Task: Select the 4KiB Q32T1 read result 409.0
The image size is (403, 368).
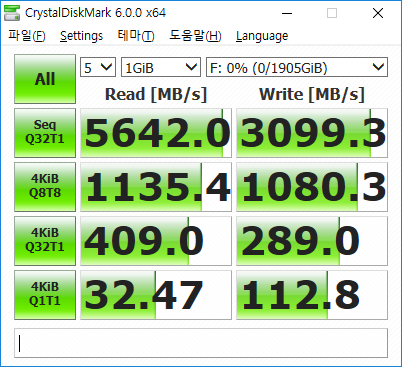Action: [156, 241]
